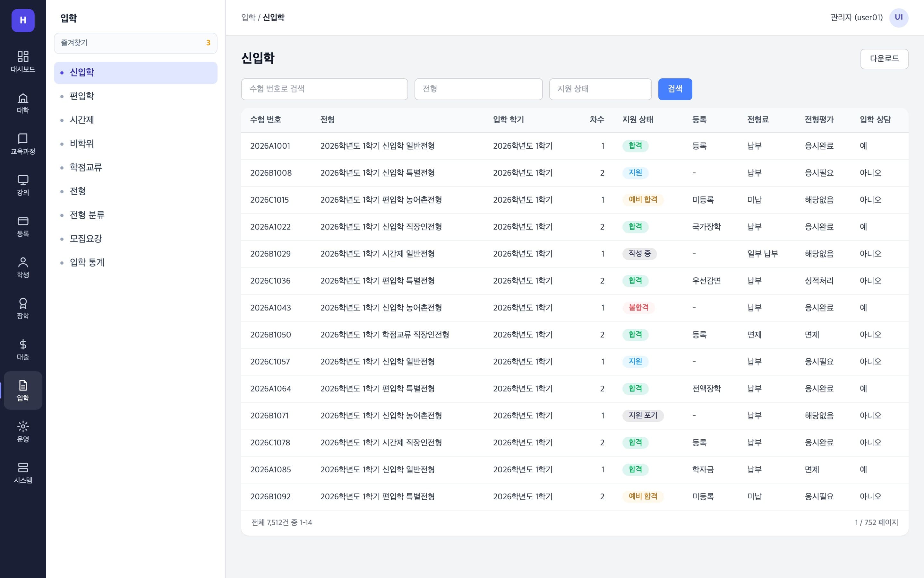Click the 불합격 badge for 2026A1043
The image size is (924, 578).
638,307
